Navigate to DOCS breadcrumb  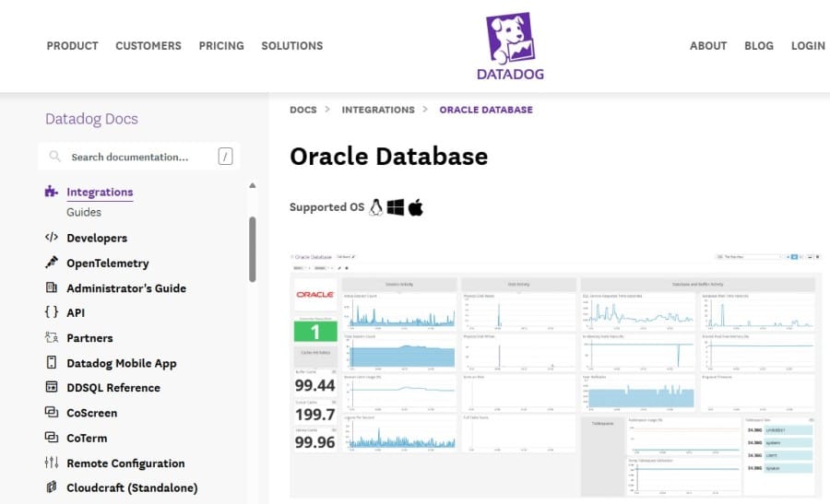[x=303, y=110]
